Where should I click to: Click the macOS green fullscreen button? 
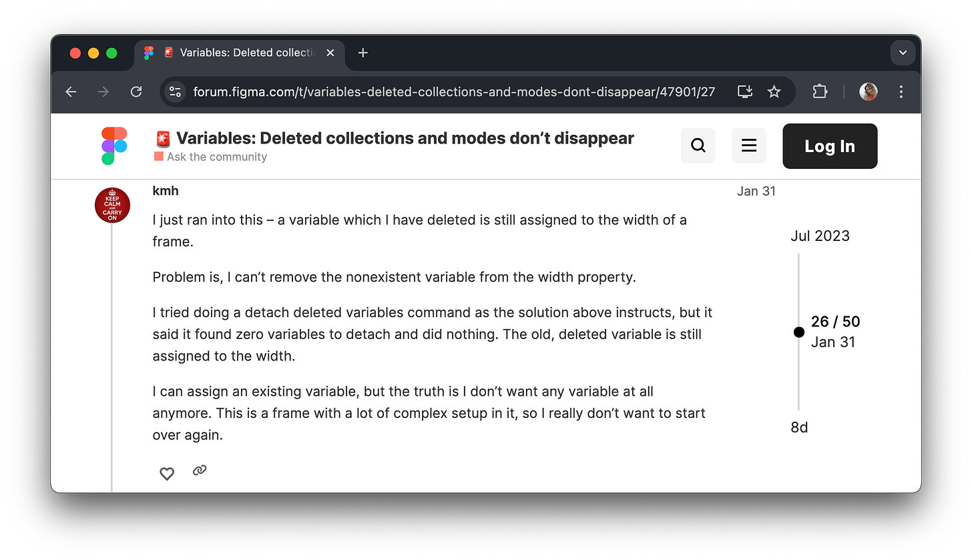click(111, 53)
